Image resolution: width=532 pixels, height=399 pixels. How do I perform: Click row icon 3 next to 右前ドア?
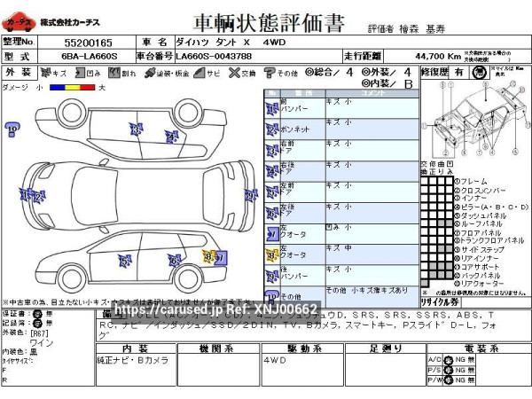pyautogui.click(x=272, y=151)
